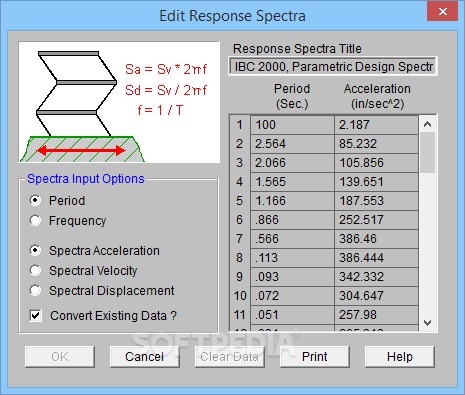The height and width of the screenshot is (395, 465).
Task: Click the table scrollbar up arrow
Action: [x=427, y=124]
